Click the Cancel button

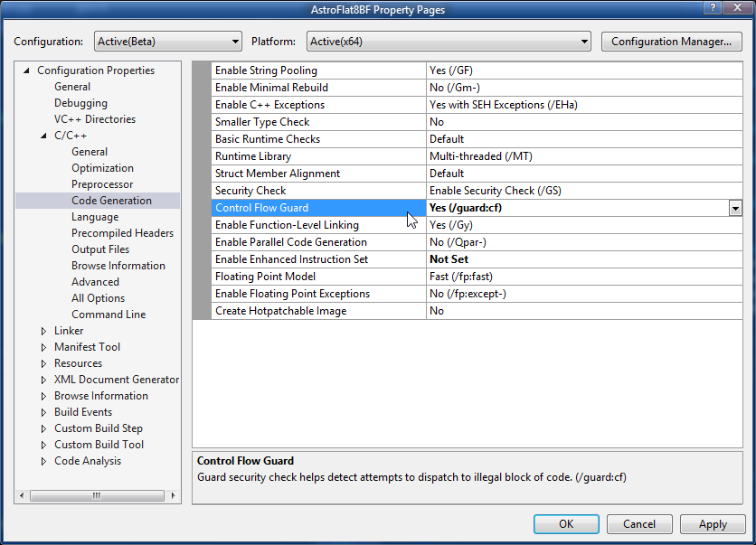pos(638,524)
